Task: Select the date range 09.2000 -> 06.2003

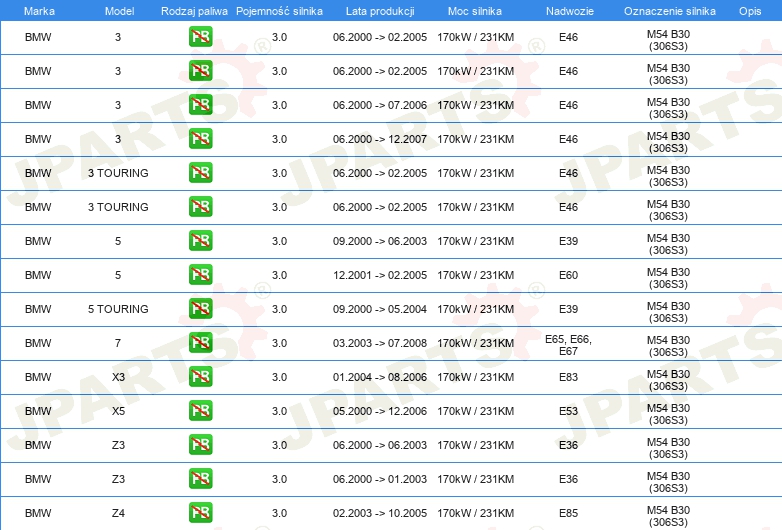Action: [x=380, y=241]
